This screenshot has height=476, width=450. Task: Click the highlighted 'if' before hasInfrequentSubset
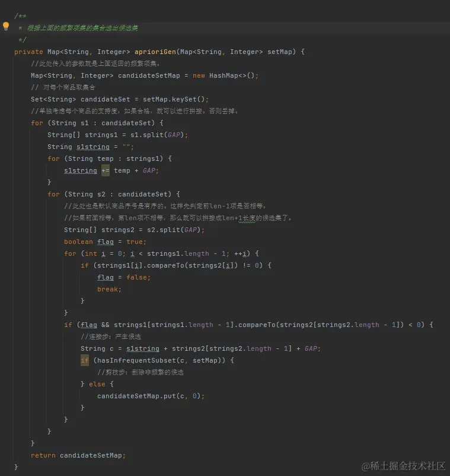[85, 360]
